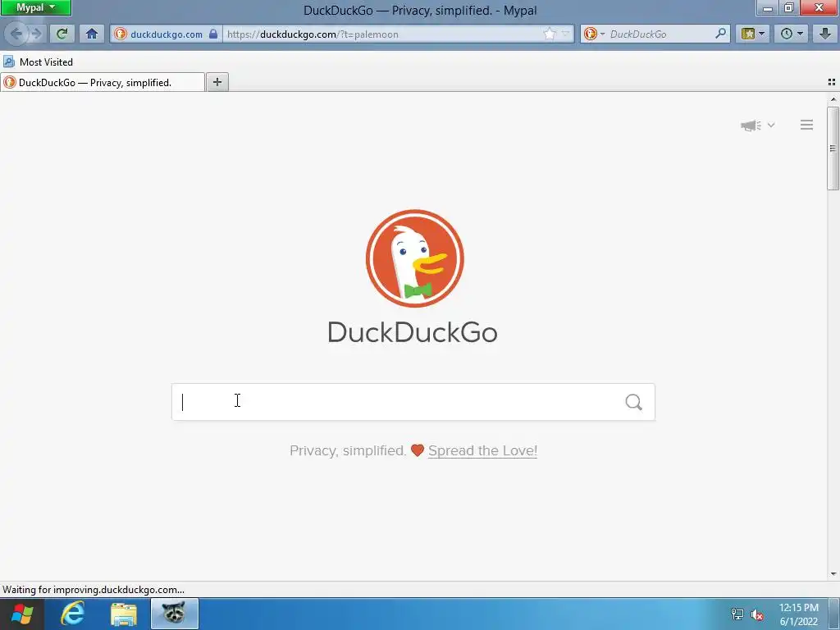Follow the Spread the Love! link
The height and width of the screenshot is (630, 840).
click(482, 450)
